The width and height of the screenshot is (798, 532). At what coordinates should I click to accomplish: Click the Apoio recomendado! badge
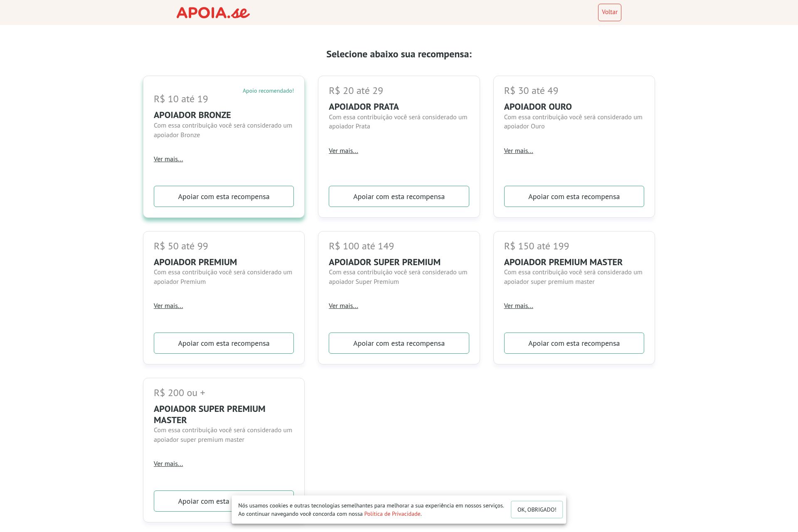[268, 91]
